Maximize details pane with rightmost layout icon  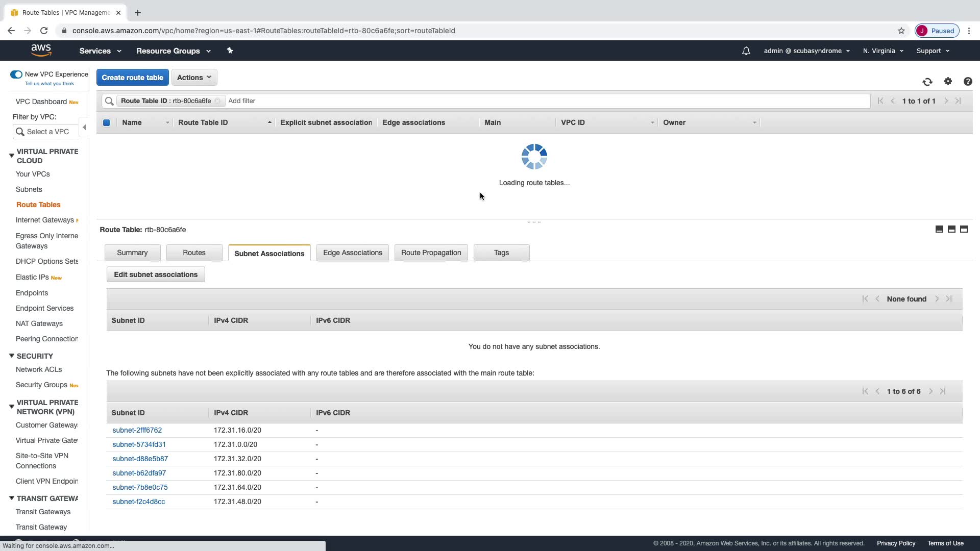[x=964, y=230]
